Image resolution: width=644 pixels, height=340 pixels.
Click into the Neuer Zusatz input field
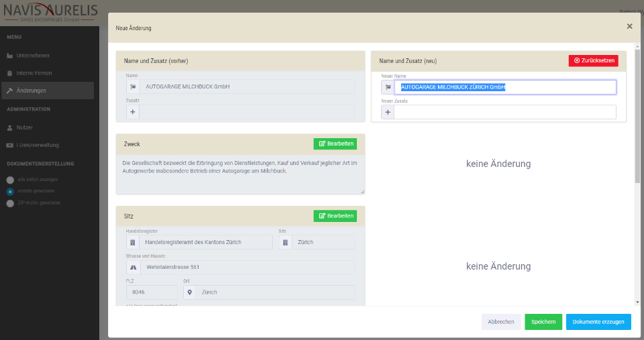[x=504, y=112]
